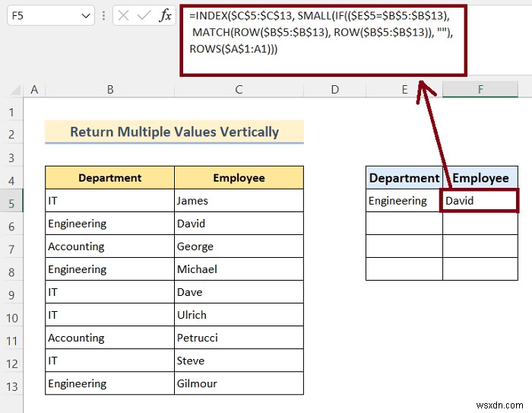
Task: Select cell with employee George
Action: tap(239, 246)
